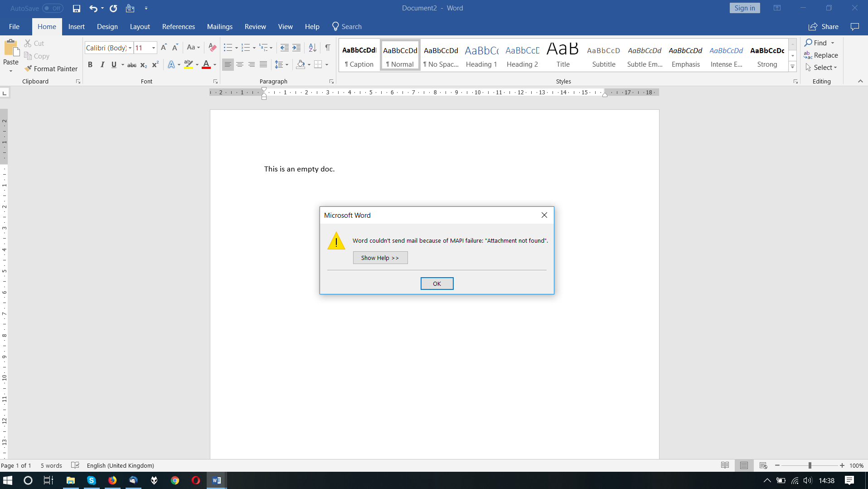Click the Text Effects icon

coord(171,64)
